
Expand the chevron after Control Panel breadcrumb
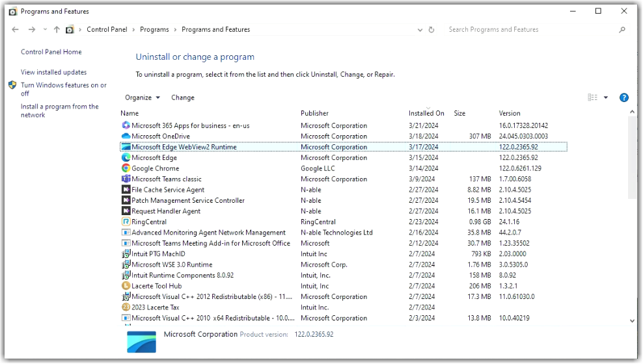(133, 29)
